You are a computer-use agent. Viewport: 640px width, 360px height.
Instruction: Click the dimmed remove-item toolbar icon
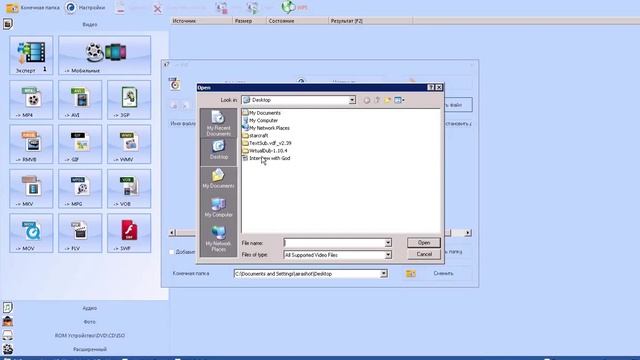click(120, 8)
